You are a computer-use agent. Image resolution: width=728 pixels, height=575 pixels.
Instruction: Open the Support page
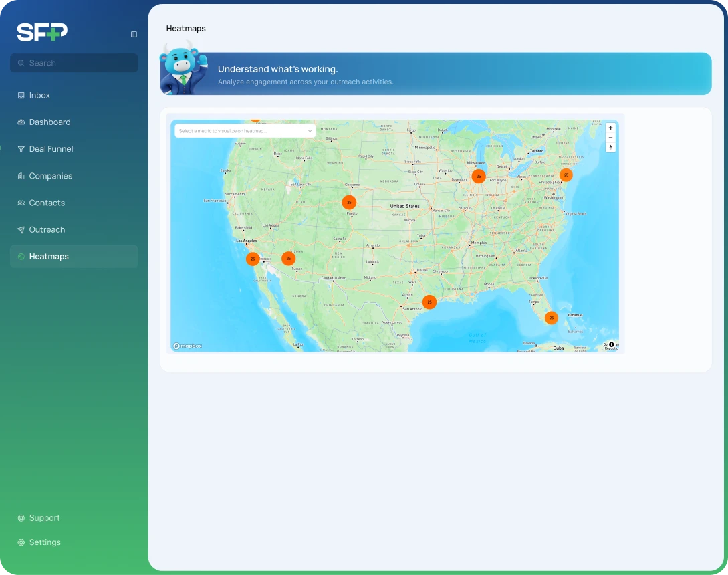(x=44, y=518)
